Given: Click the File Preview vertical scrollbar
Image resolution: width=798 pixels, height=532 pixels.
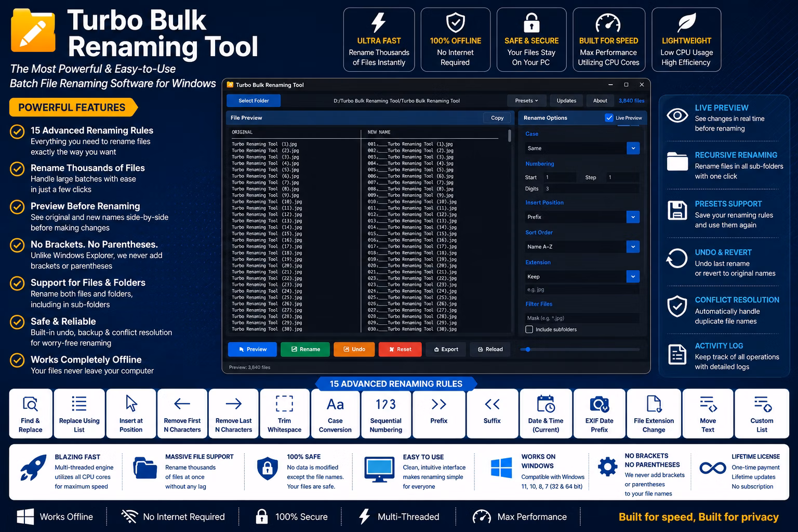Looking at the screenshot, I should coord(510,135).
